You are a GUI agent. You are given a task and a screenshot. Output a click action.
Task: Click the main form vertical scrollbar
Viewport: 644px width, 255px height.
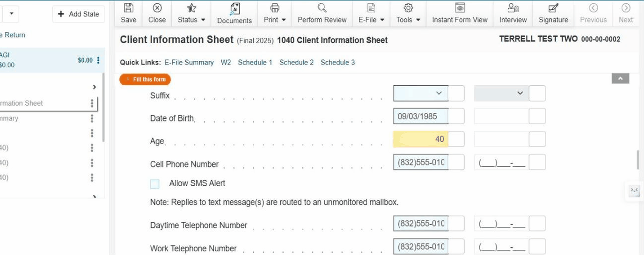[x=637, y=160]
